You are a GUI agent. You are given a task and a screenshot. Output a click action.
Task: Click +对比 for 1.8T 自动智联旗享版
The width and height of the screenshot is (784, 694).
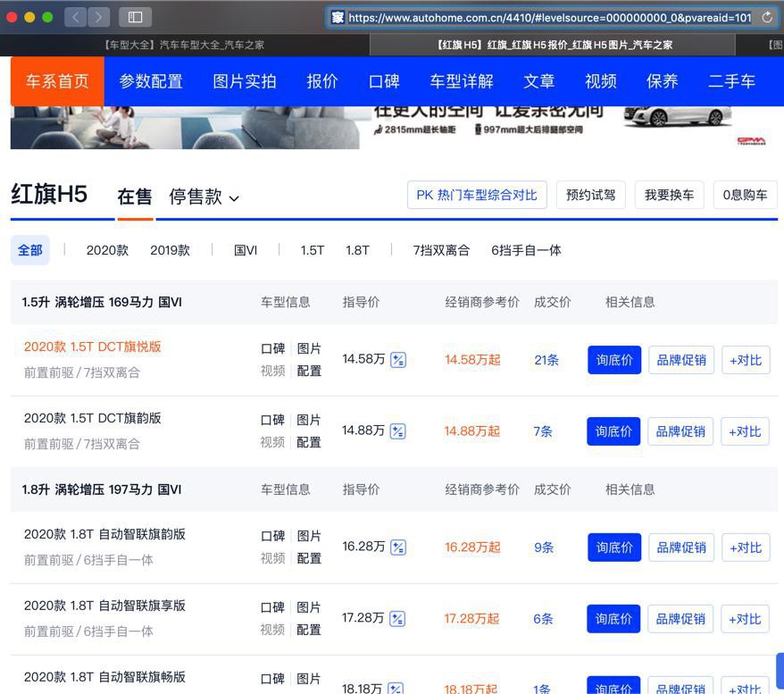pyautogui.click(x=745, y=619)
